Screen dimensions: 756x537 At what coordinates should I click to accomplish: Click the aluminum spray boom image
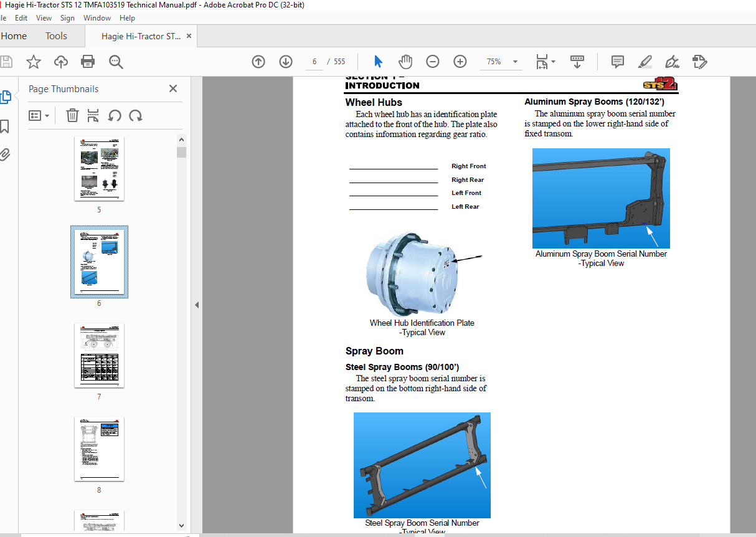point(601,198)
